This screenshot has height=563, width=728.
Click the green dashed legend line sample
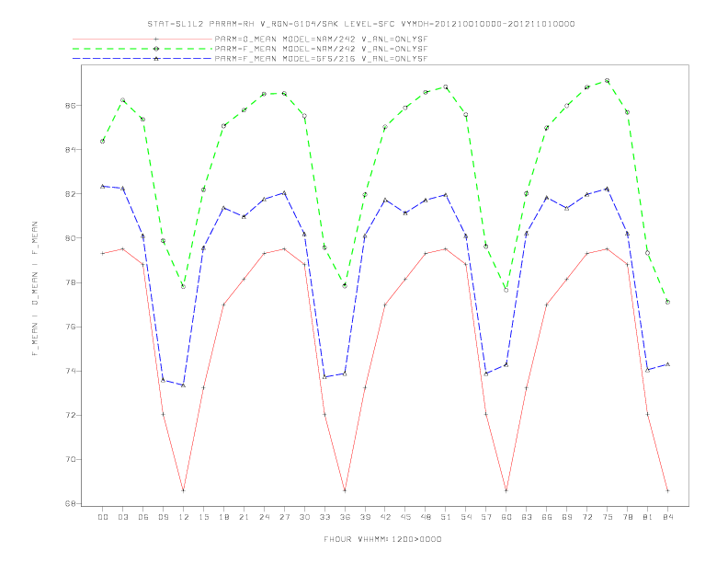(142, 49)
